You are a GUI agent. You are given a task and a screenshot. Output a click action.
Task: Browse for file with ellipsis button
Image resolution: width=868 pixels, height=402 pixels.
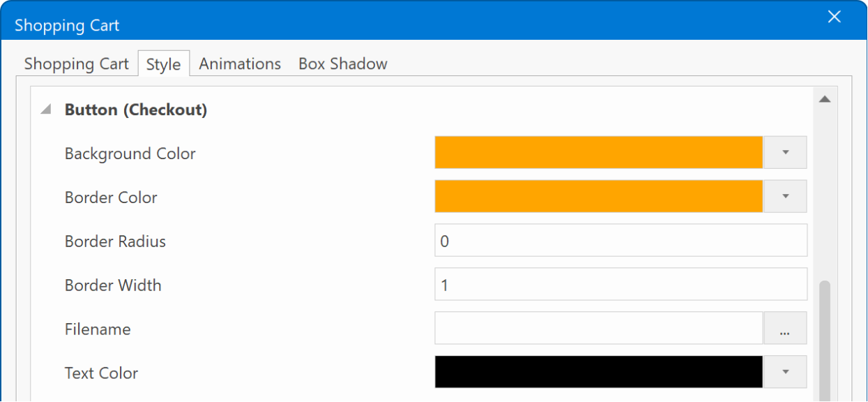click(x=785, y=328)
